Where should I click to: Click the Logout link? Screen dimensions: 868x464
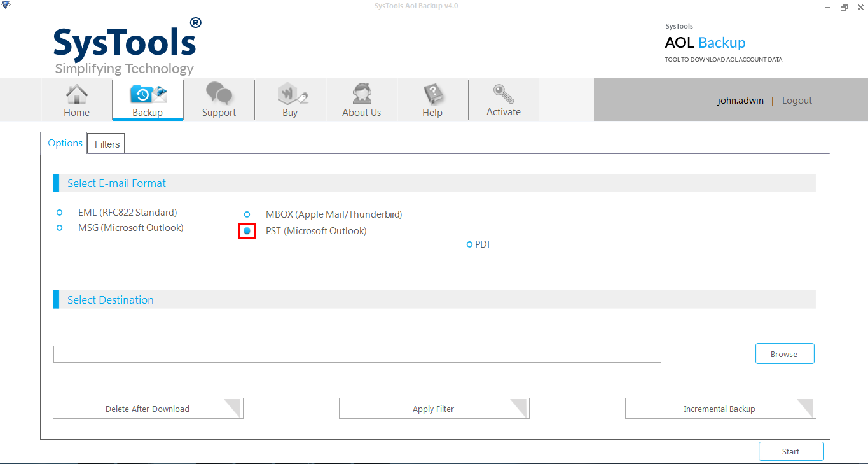point(797,101)
